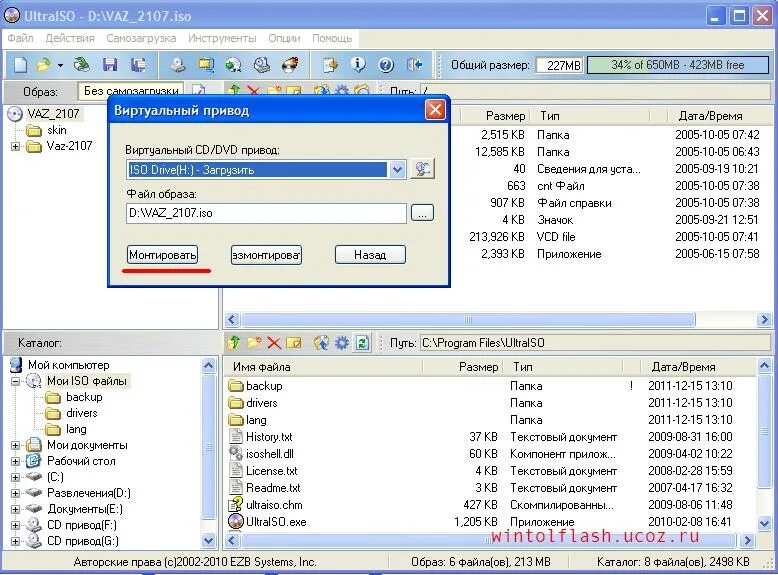Expand the Документы(E:) drive node
778x575 pixels.
[x=15, y=510]
